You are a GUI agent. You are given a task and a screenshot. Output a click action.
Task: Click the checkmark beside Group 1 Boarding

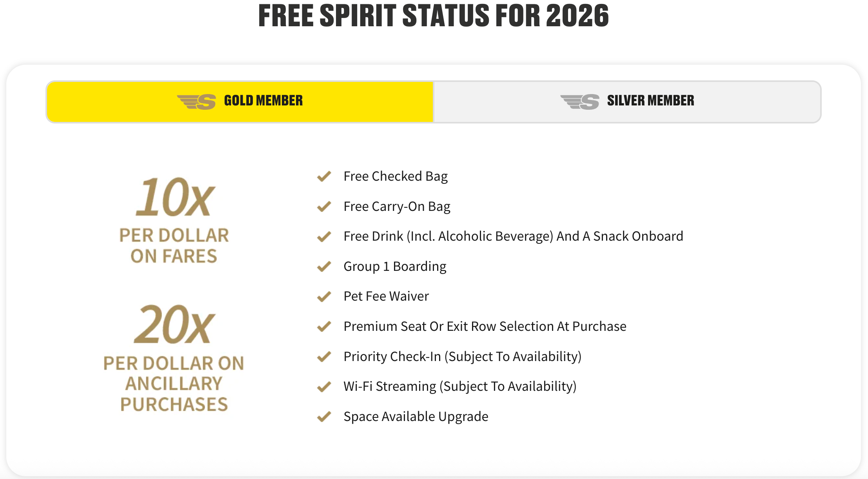coord(323,267)
